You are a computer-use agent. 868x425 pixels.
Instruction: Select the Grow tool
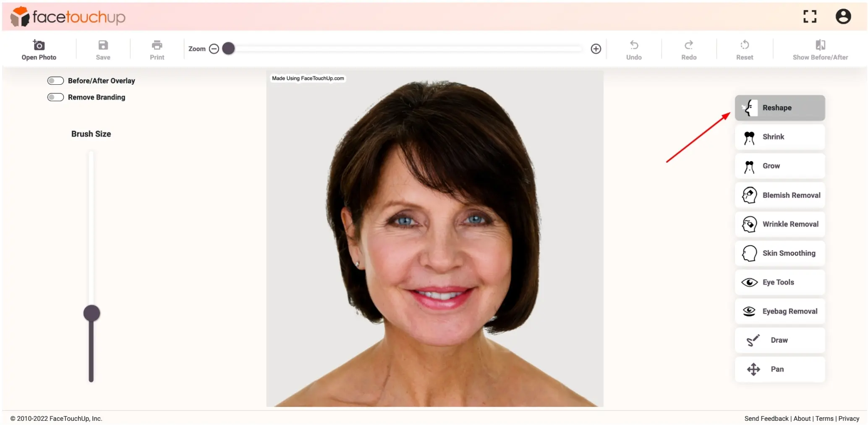click(x=779, y=166)
